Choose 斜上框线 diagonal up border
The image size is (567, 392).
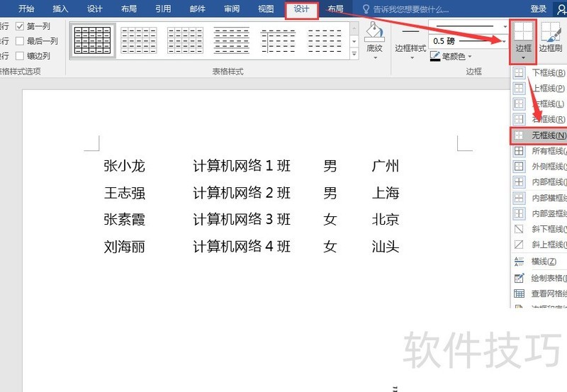click(539, 245)
